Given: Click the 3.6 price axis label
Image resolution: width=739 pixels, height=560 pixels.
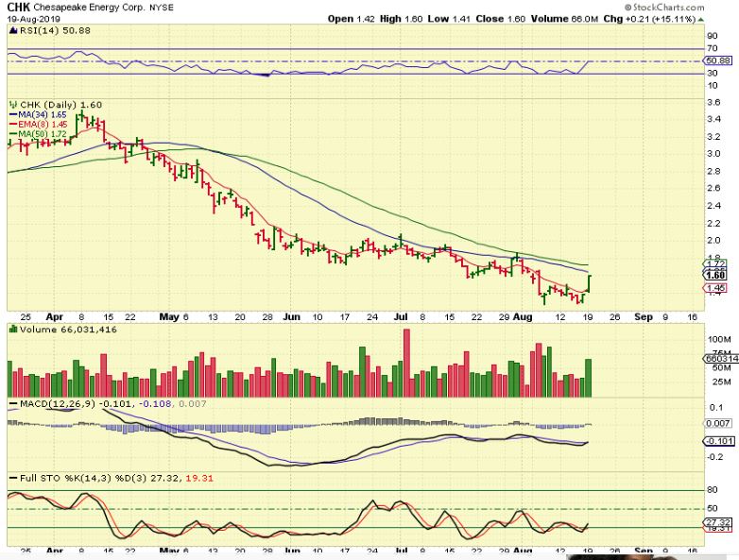Looking at the screenshot, I should click(713, 102).
